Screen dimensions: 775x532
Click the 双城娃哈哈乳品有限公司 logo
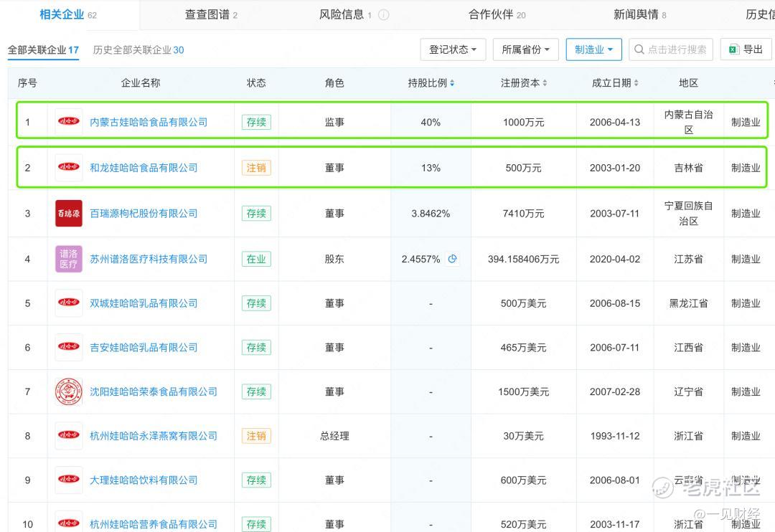(69, 303)
